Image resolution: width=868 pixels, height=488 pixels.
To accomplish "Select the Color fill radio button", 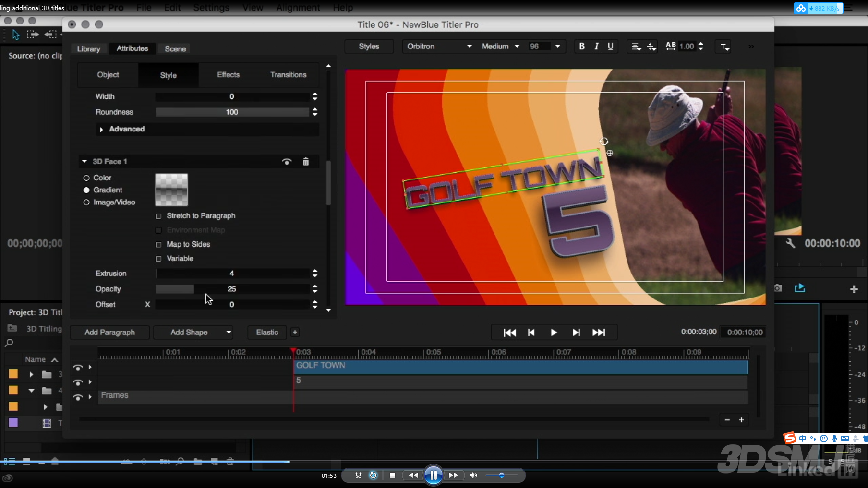I will click(x=86, y=178).
